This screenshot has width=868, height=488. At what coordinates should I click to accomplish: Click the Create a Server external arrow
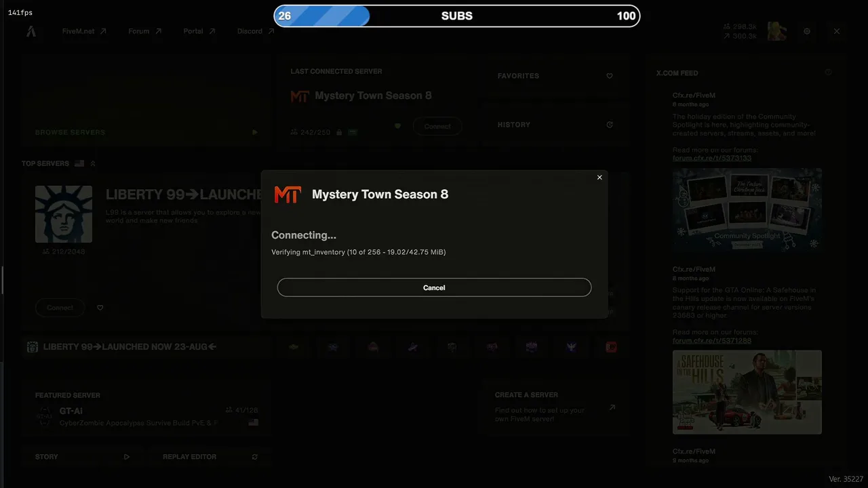612,407
